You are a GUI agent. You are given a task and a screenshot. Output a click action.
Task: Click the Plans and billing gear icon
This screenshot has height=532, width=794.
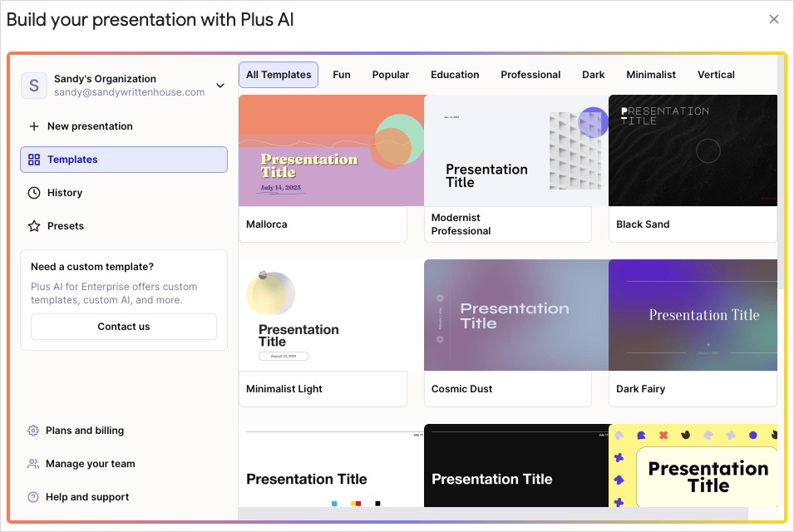[x=33, y=431]
